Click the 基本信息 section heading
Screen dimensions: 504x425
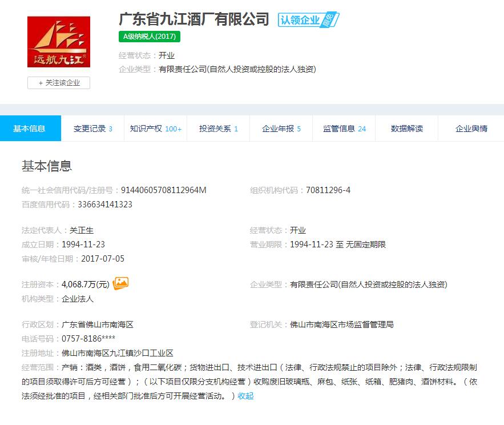tap(47, 166)
